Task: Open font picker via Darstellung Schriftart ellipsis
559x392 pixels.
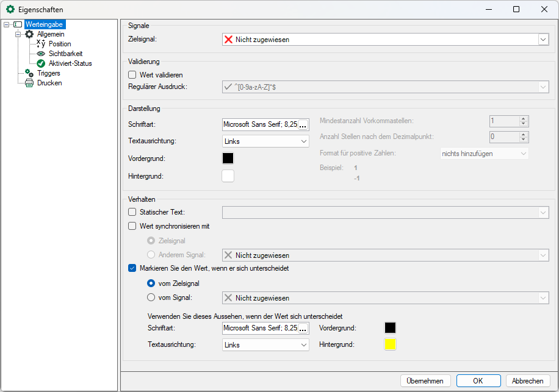Action: click(303, 124)
